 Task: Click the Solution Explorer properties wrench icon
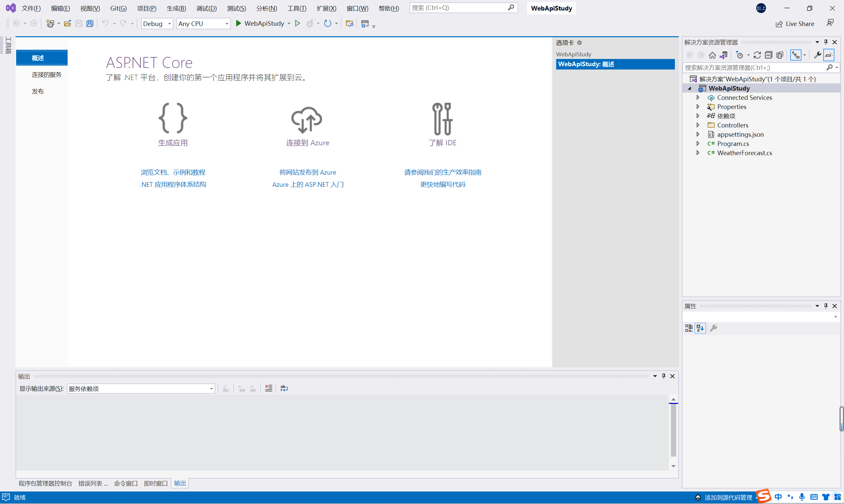(818, 55)
